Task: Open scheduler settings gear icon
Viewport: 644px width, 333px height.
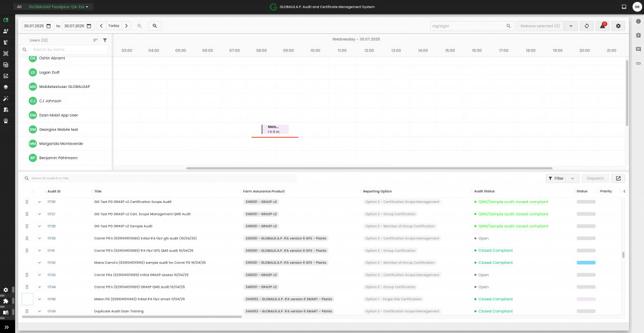Action: click(x=618, y=26)
